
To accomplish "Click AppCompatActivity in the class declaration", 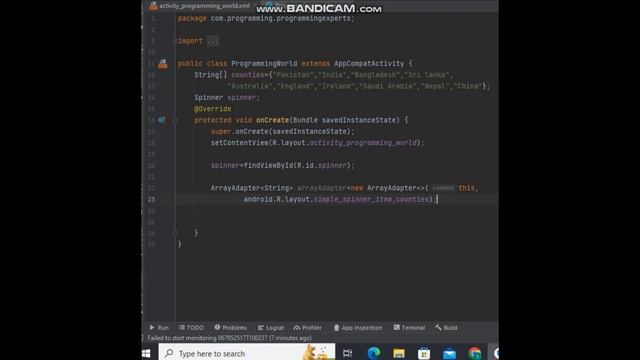I will point(369,63).
